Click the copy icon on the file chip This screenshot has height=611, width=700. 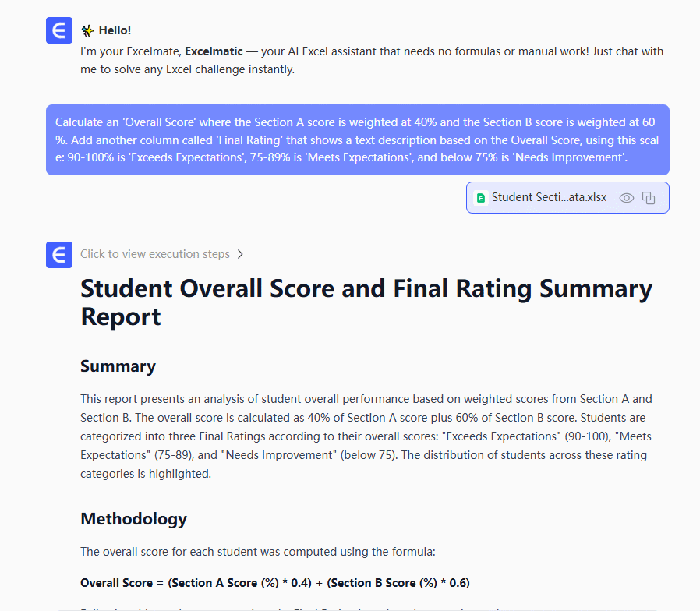[649, 198]
